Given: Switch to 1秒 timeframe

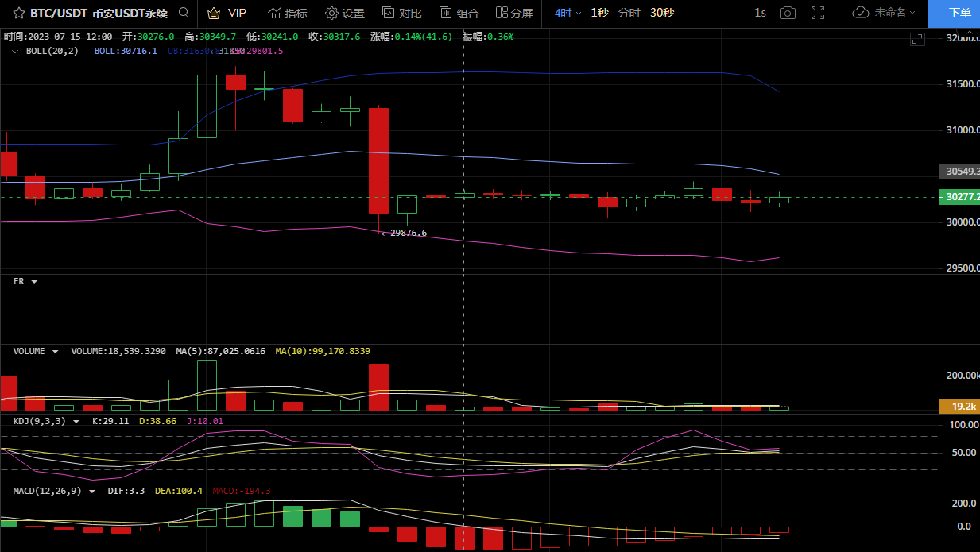Looking at the screenshot, I should pyautogui.click(x=599, y=13).
